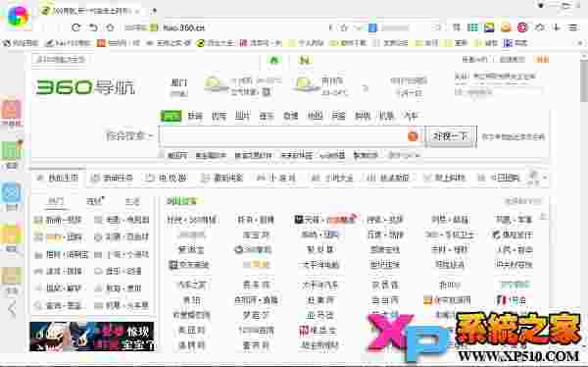
Task: Click the home icon in the toolbar
Action: 110,27
